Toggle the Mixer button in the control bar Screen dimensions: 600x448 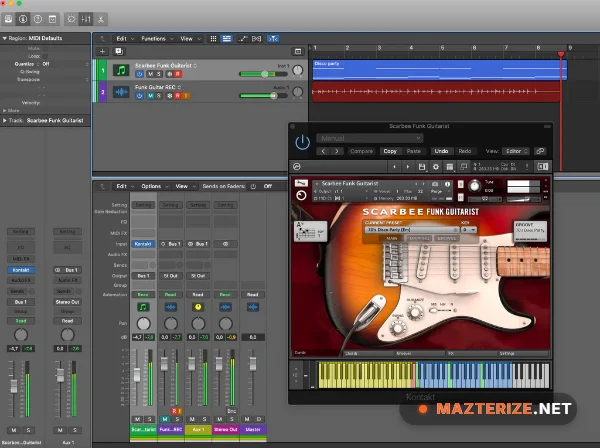tap(86, 19)
